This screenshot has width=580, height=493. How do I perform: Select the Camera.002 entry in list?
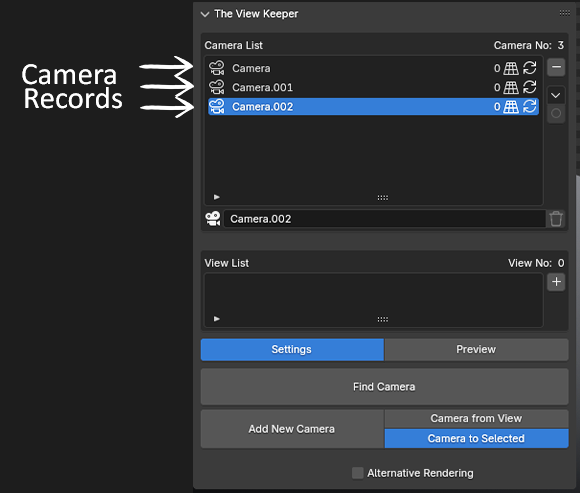373,107
